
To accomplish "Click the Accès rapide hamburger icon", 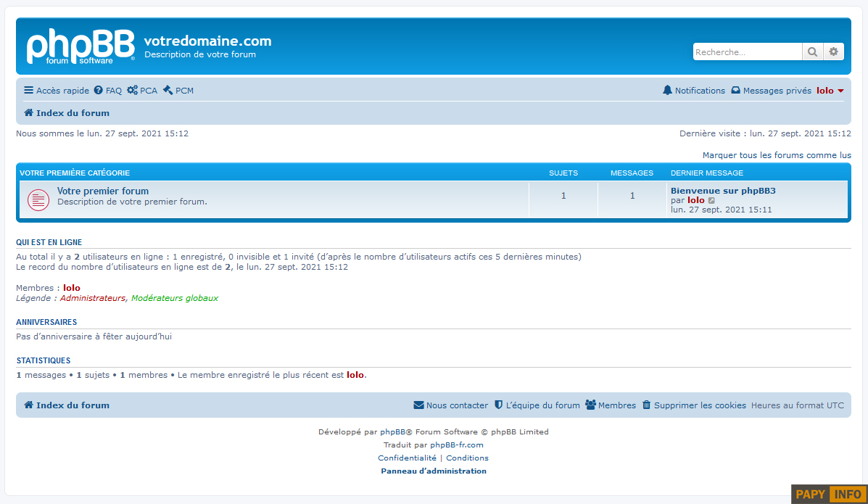I will click(28, 90).
